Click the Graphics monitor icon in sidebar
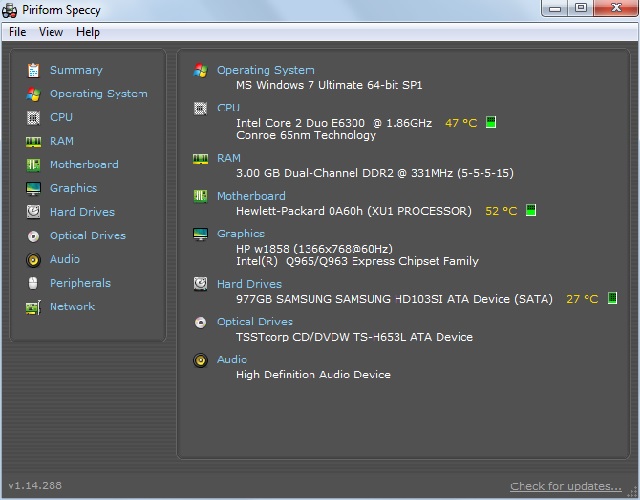The height and width of the screenshot is (500, 640). (x=33, y=189)
